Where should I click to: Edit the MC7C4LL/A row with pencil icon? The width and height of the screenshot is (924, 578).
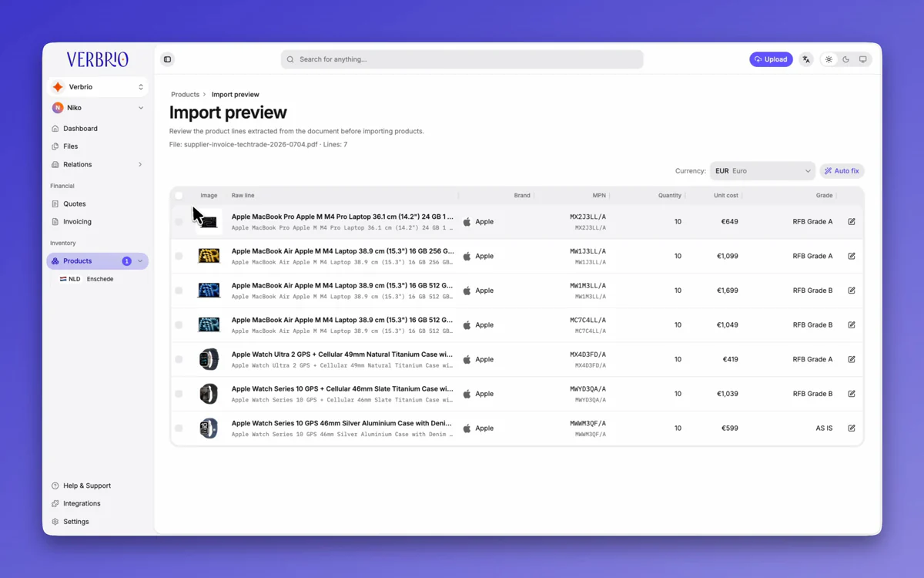(x=852, y=325)
